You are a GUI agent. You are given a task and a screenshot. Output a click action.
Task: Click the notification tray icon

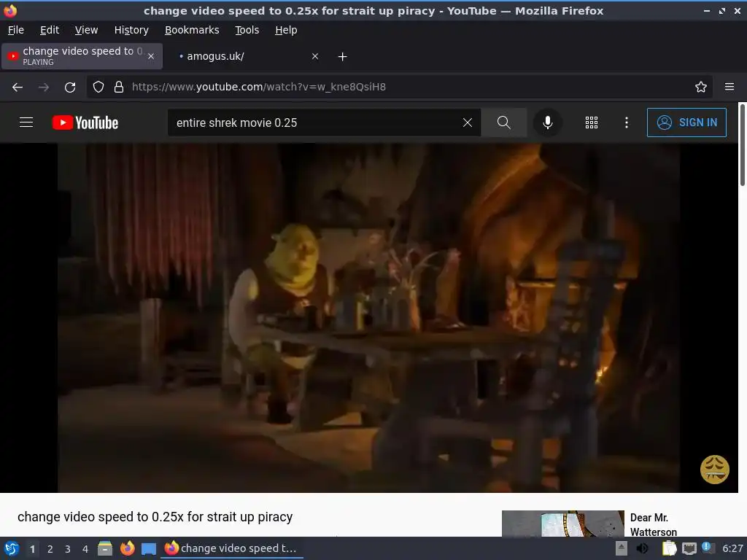point(708,548)
